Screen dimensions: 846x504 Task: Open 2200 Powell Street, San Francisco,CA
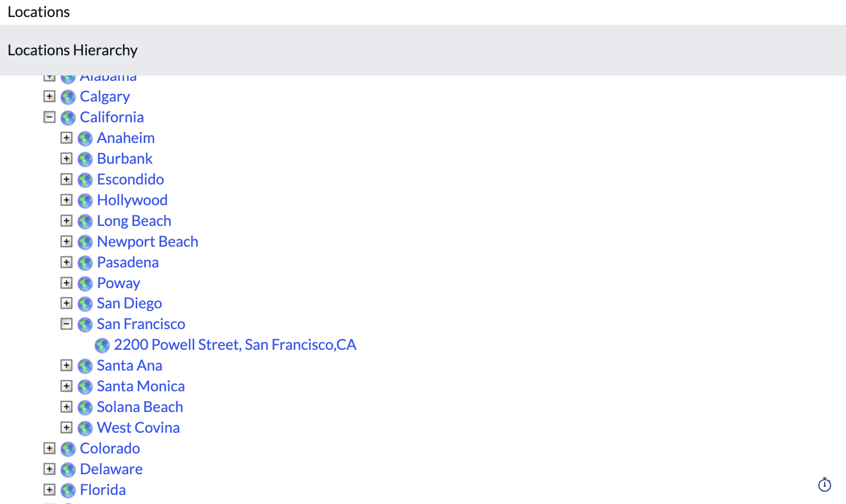click(x=235, y=345)
